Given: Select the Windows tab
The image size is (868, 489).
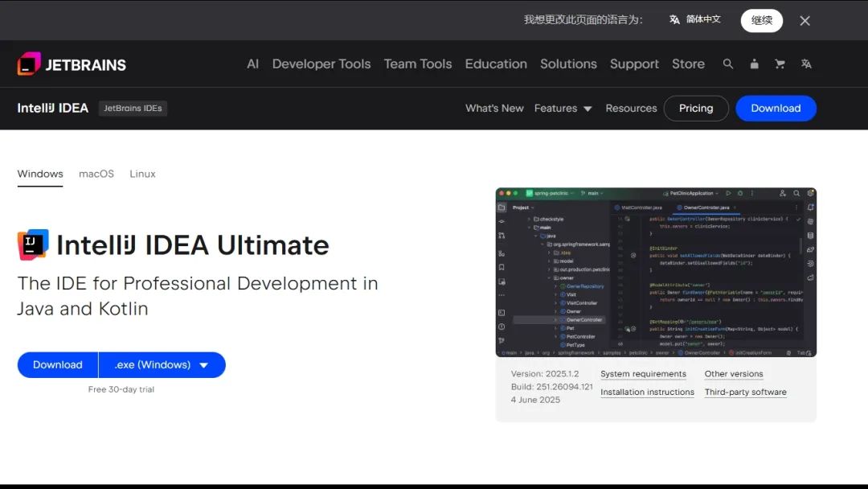Looking at the screenshot, I should point(40,174).
